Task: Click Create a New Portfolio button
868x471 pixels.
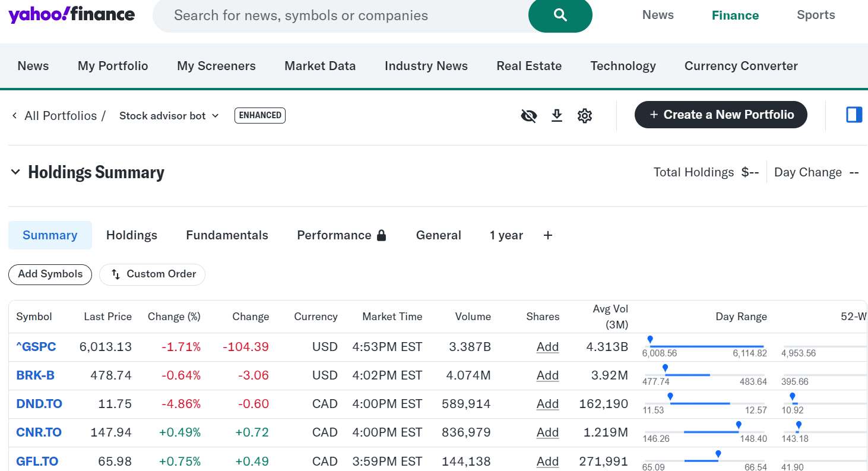Action: pyautogui.click(x=720, y=114)
